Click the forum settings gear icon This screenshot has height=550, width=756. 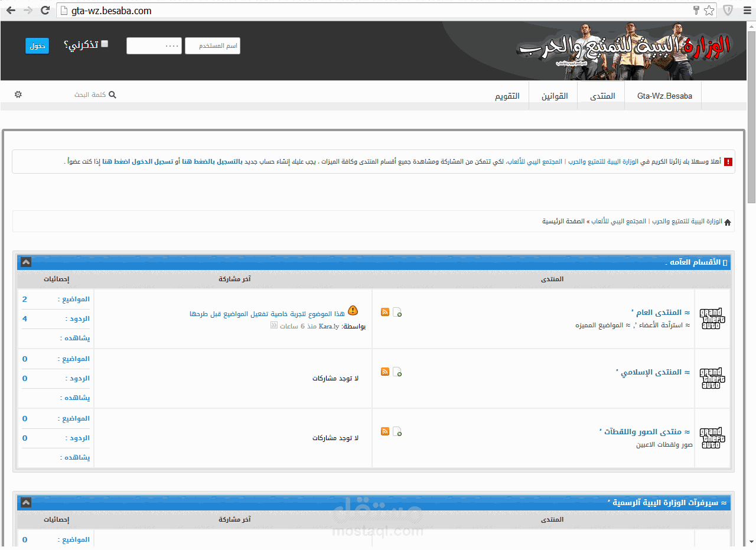pos(18,95)
